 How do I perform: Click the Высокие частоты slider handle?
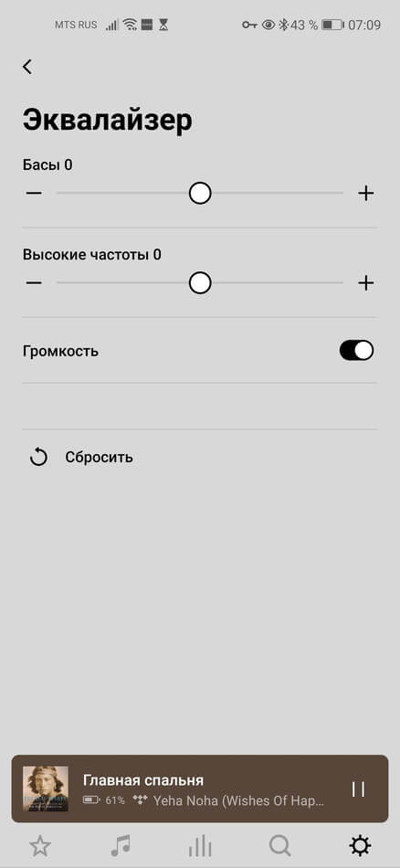(x=200, y=283)
